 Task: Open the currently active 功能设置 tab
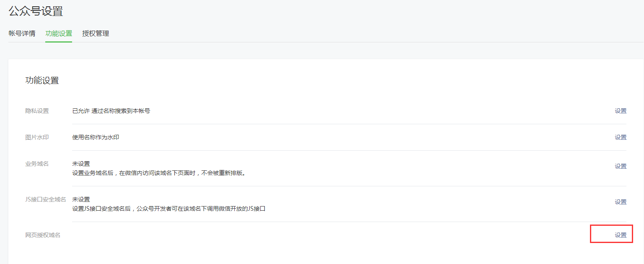point(58,33)
